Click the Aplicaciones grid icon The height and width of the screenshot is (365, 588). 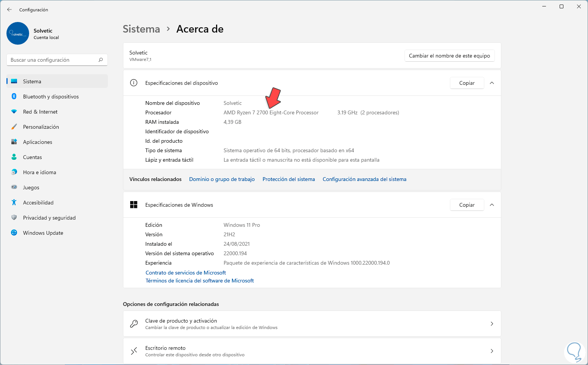[14, 142]
